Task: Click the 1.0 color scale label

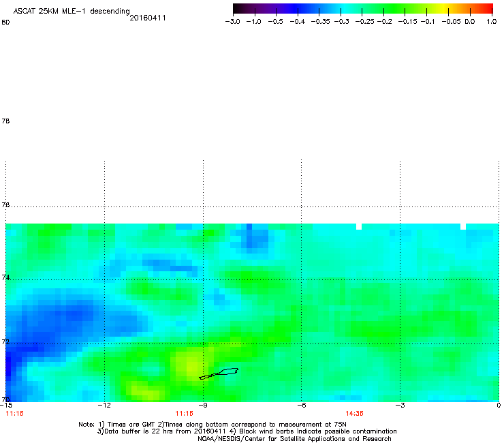Action: 492,22
